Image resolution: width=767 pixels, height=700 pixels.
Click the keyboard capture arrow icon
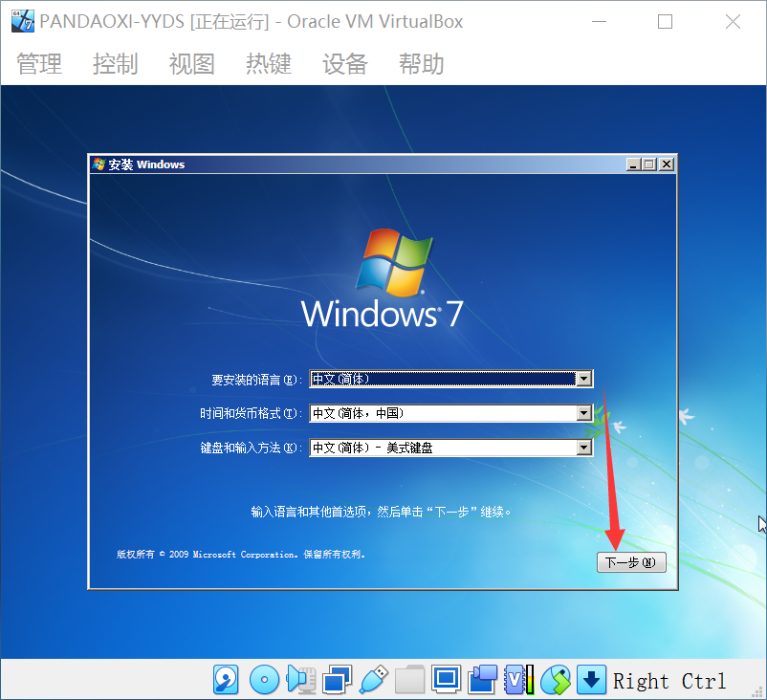pyautogui.click(x=591, y=680)
